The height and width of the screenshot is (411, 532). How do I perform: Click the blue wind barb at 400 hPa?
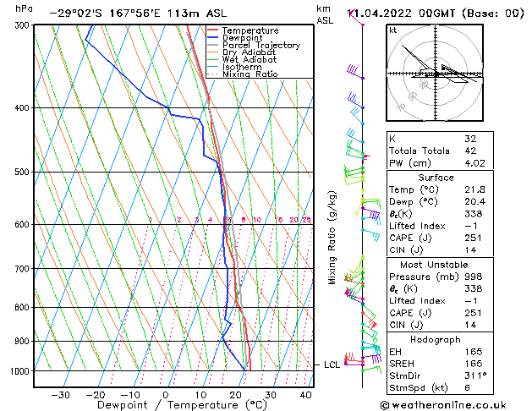coord(355,101)
